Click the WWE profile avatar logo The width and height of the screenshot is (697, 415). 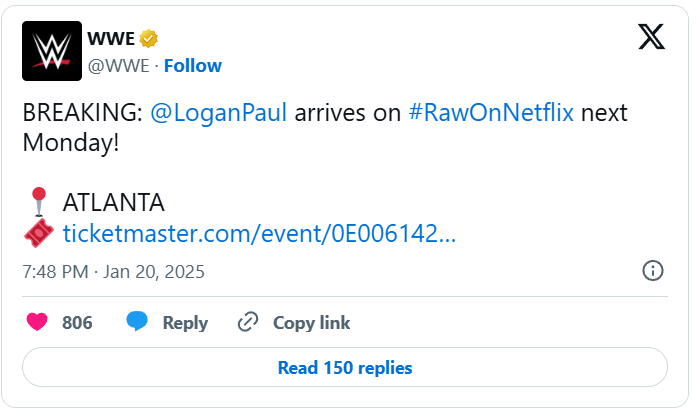(x=52, y=51)
